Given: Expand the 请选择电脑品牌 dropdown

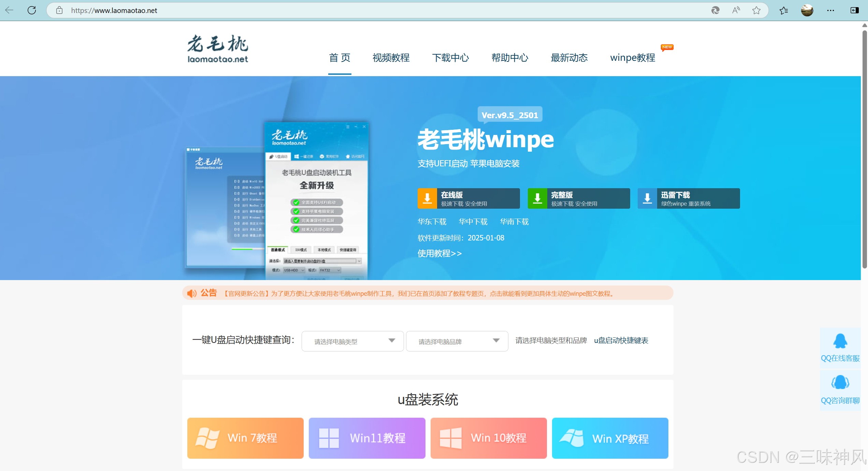Looking at the screenshot, I should [457, 341].
